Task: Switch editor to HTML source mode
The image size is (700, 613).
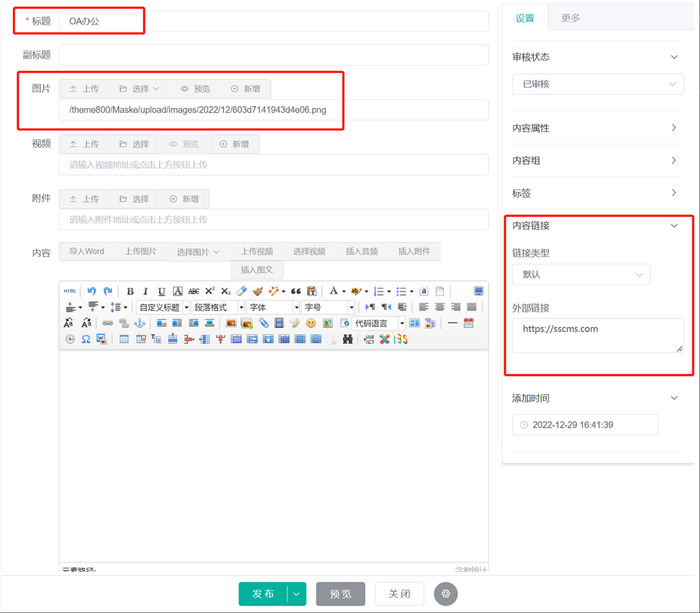Action: coord(70,291)
